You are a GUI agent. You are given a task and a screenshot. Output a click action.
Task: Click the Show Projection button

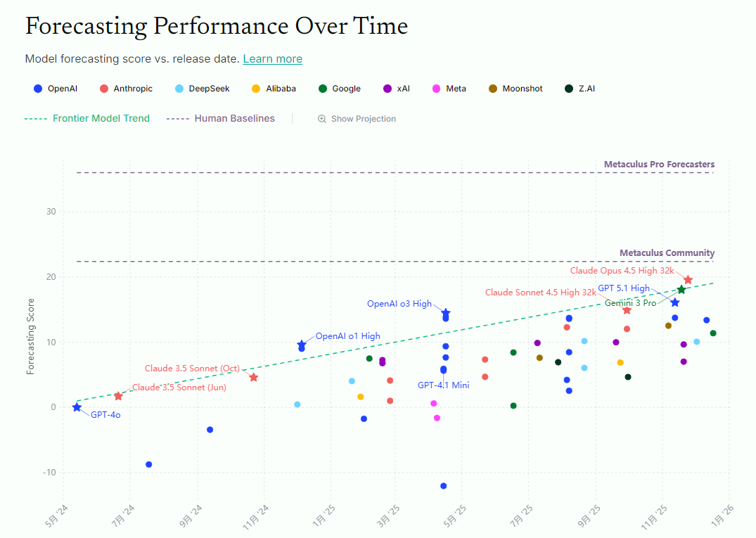357,119
